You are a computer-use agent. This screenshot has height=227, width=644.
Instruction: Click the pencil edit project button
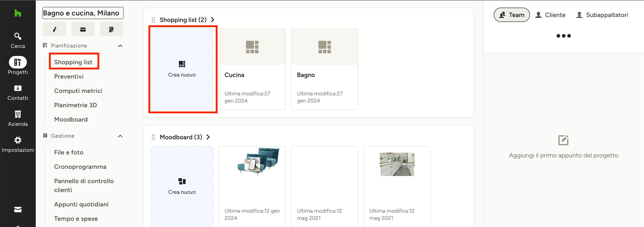point(54,29)
